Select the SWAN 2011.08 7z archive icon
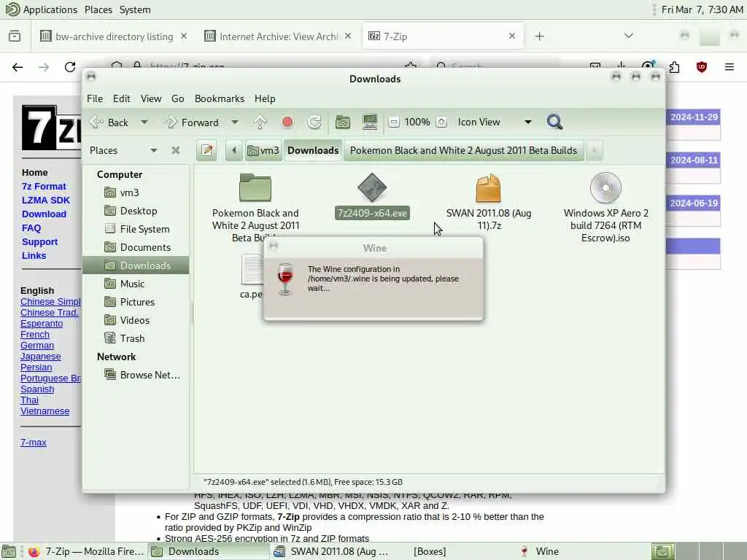The height and width of the screenshot is (560, 747). tap(488, 187)
